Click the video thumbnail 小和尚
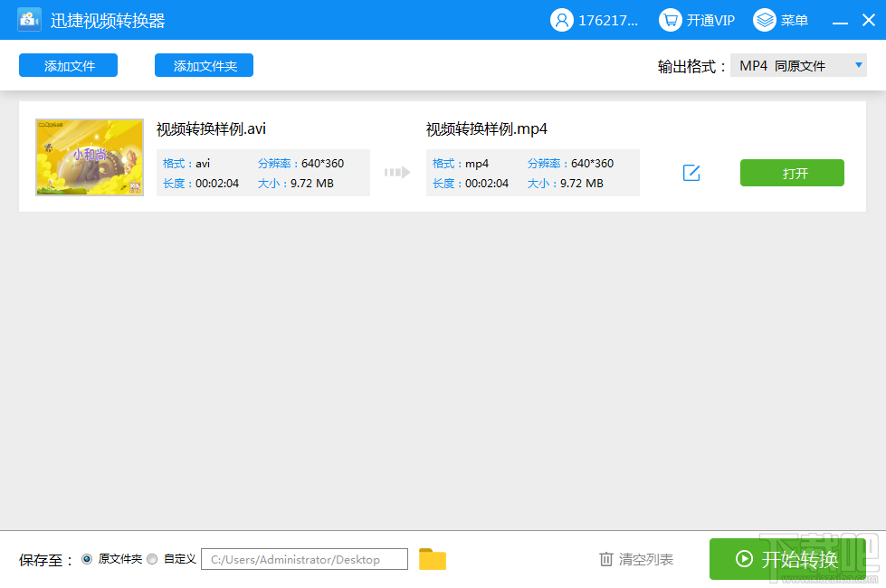This screenshot has height=588, width=886. [90, 157]
